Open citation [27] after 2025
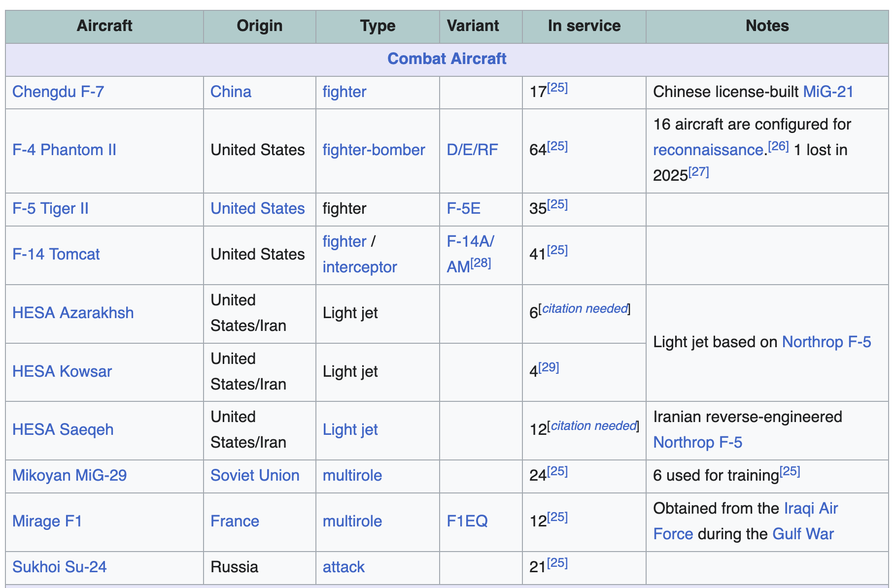 tap(699, 171)
